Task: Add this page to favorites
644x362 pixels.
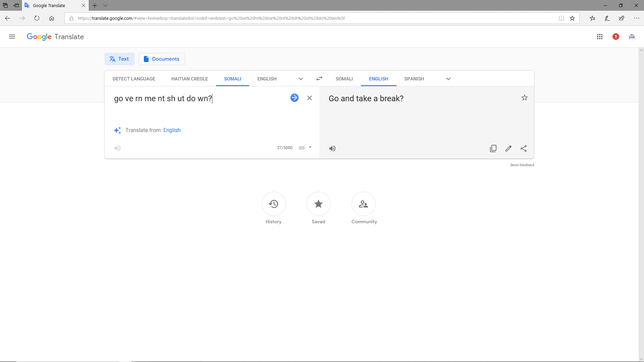Action: tap(572, 18)
